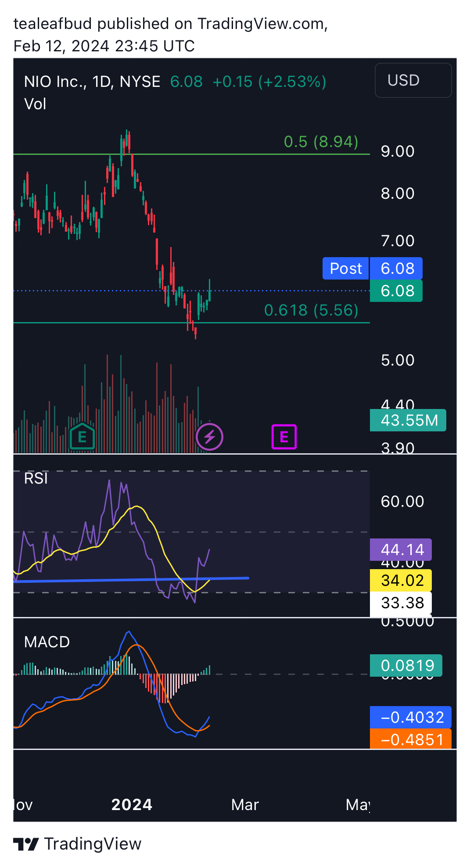This screenshot has height=868, width=470.
Task: Select the blue 6.08 post-market price tag
Action: [396, 268]
